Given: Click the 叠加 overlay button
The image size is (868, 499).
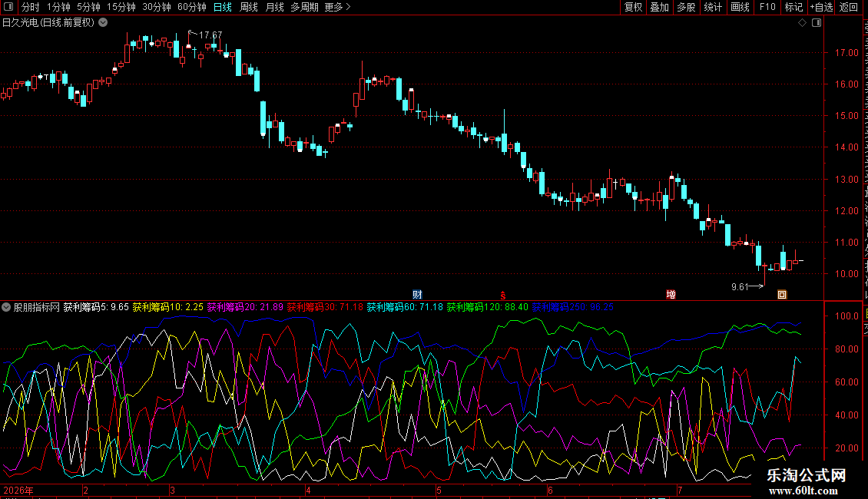Looking at the screenshot, I should pos(660,7).
